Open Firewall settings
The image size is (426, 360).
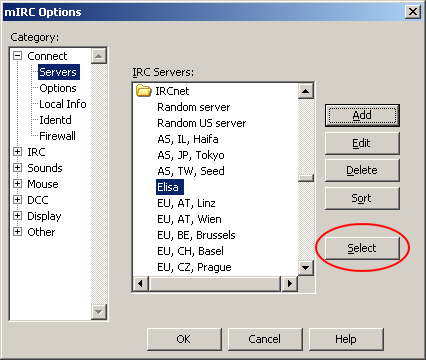click(x=57, y=136)
